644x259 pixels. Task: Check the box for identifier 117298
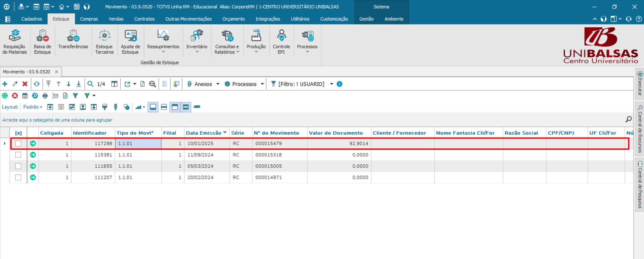click(18, 144)
